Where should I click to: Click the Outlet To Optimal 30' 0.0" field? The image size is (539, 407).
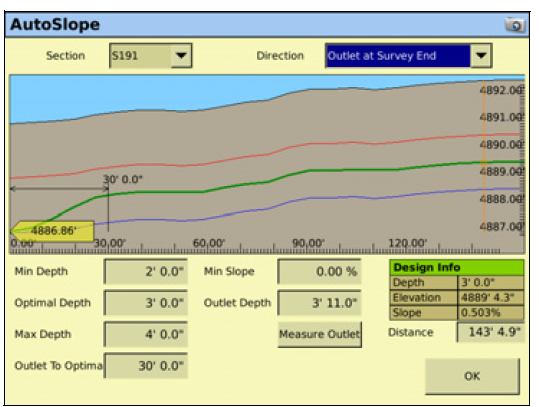pyautogui.click(x=146, y=366)
